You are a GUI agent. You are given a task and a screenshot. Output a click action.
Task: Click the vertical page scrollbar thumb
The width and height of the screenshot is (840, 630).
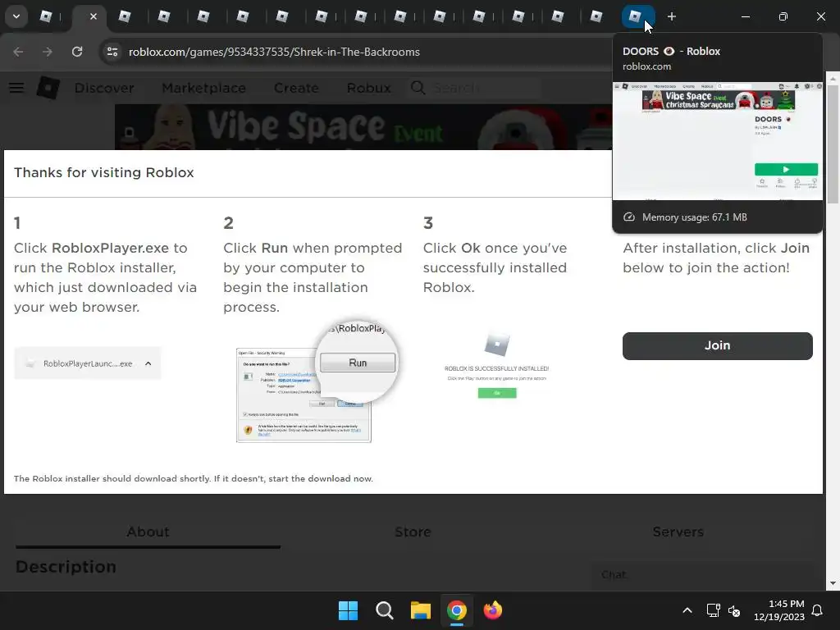pyautogui.click(x=833, y=144)
